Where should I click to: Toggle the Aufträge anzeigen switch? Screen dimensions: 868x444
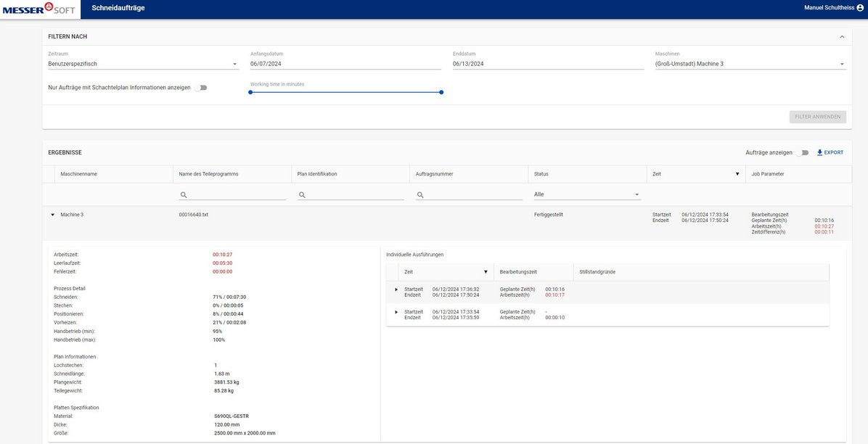(x=802, y=153)
